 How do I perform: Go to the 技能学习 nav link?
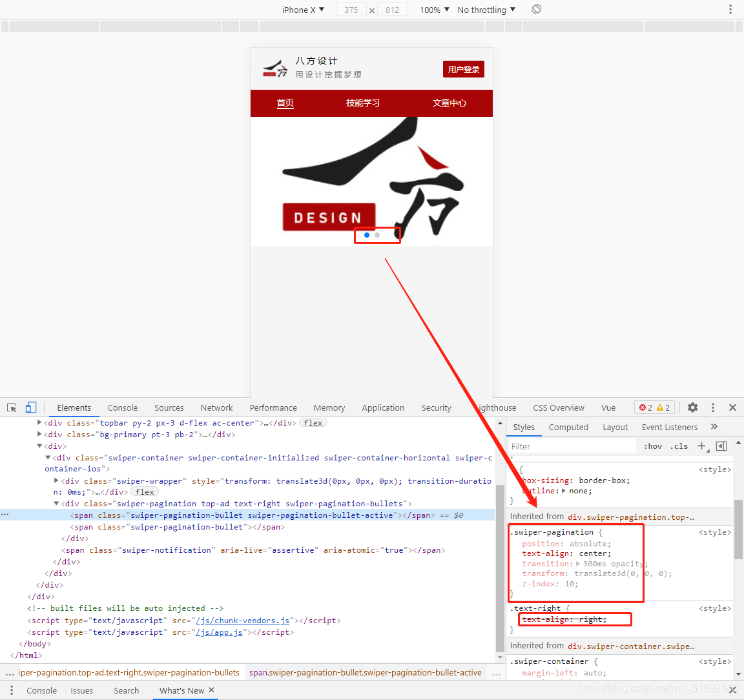click(363, 103)
